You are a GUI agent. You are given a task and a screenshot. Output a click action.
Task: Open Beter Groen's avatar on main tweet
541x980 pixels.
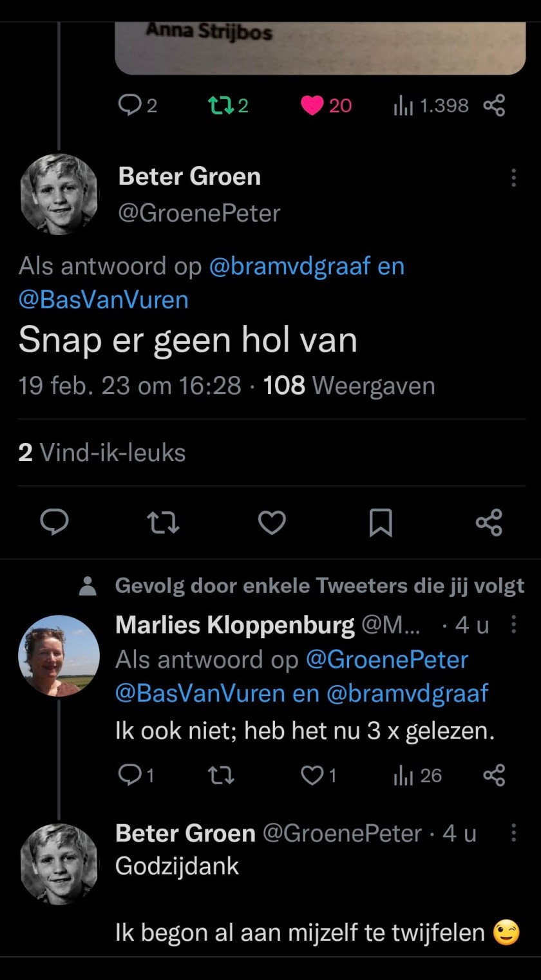click(59, 194)
